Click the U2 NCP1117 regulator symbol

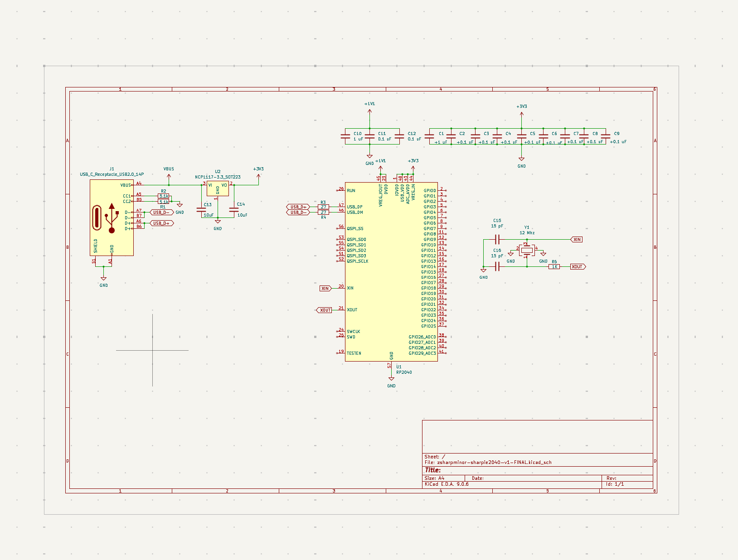coord(218,188)
